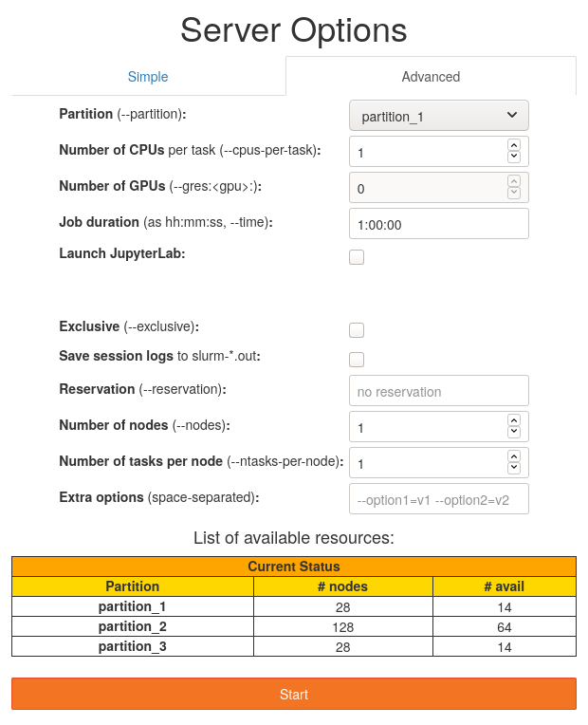
Task: Check the Exclusive option checkbox
Action: [357, 330]
